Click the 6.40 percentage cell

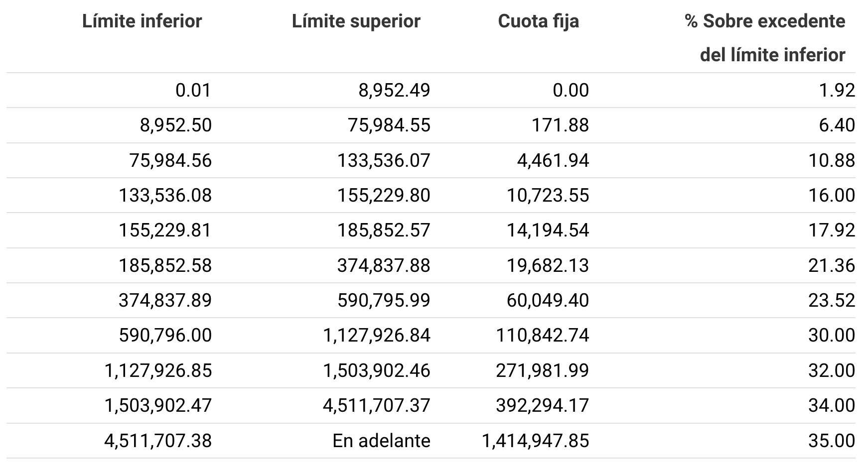[x=837, y=125]
